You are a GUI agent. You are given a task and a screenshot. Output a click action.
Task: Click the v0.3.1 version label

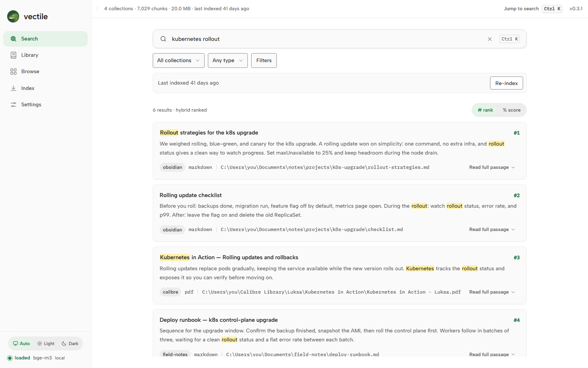click(576, 9)
